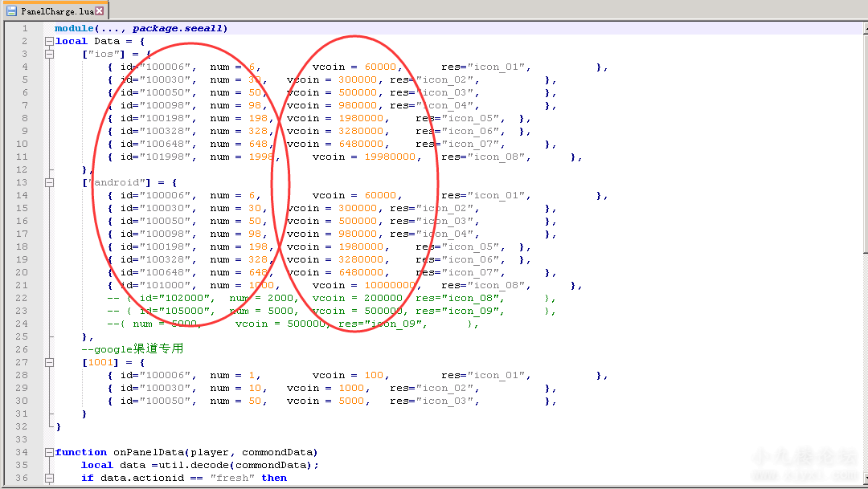
Task: Click the "icon_01" string on line 28
Action: pyautogui.click(x=497, y=375)
